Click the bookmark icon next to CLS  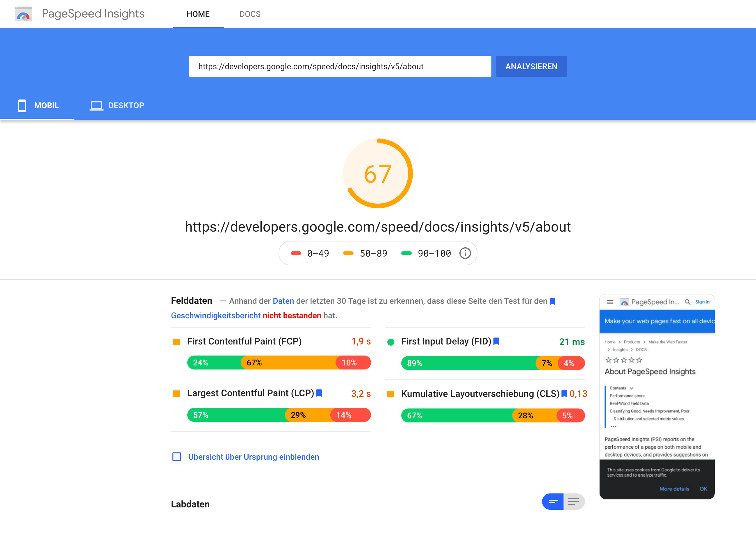point(564,394)
